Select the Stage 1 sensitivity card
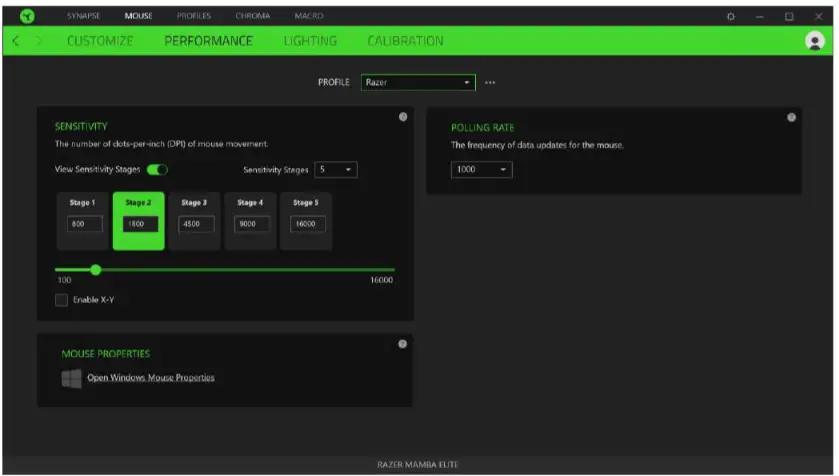The height and width of the screenshot is (476, 839). click(x=82, y=221)
